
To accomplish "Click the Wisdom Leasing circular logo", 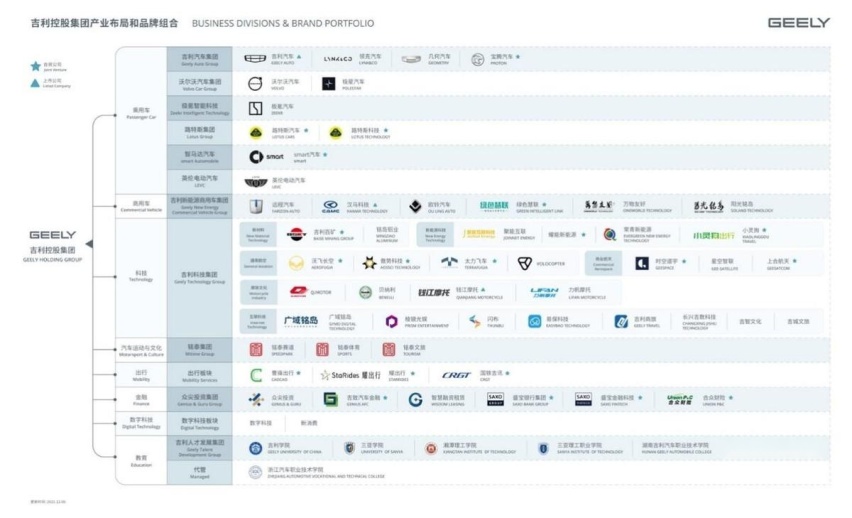I will coord(416,400).
